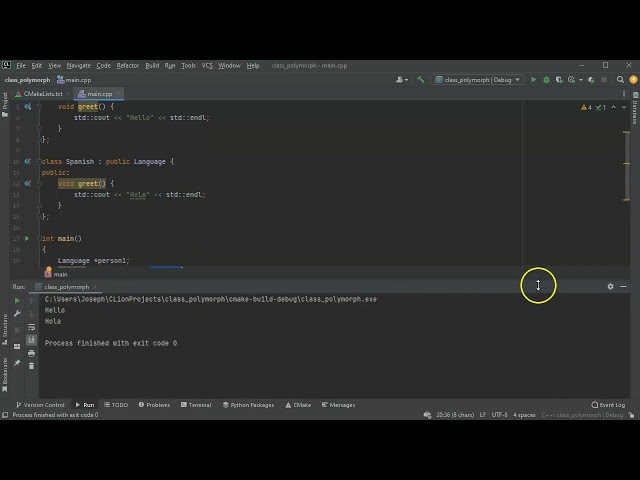Click the overridden gutter icon beside class Spanish
640x480 pixels.
coord(27,162)
